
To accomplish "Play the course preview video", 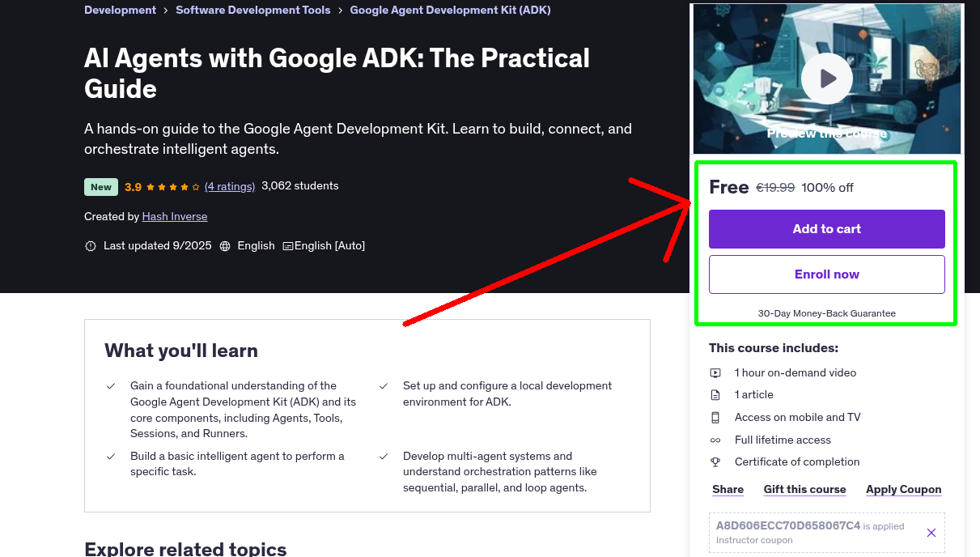I will [x=826, y=78].
